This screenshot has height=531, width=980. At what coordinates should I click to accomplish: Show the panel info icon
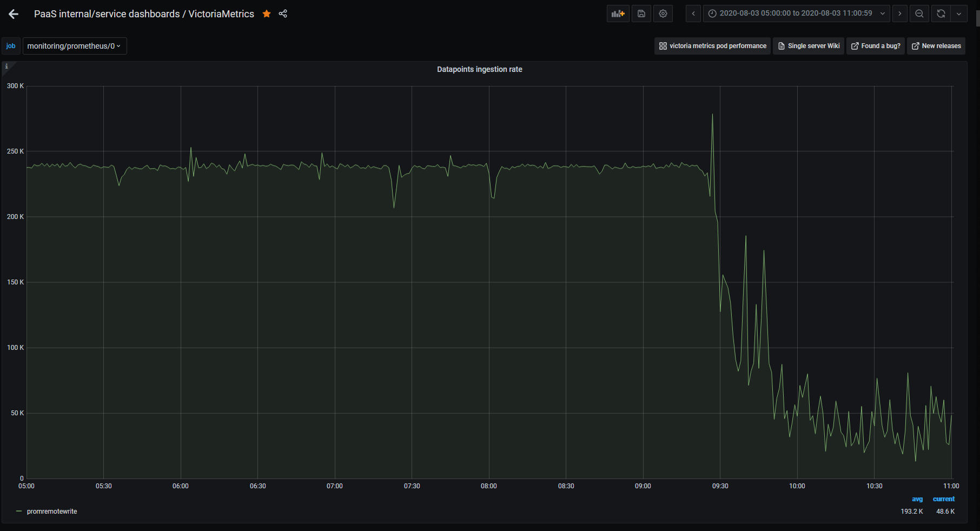pos(6,66)
